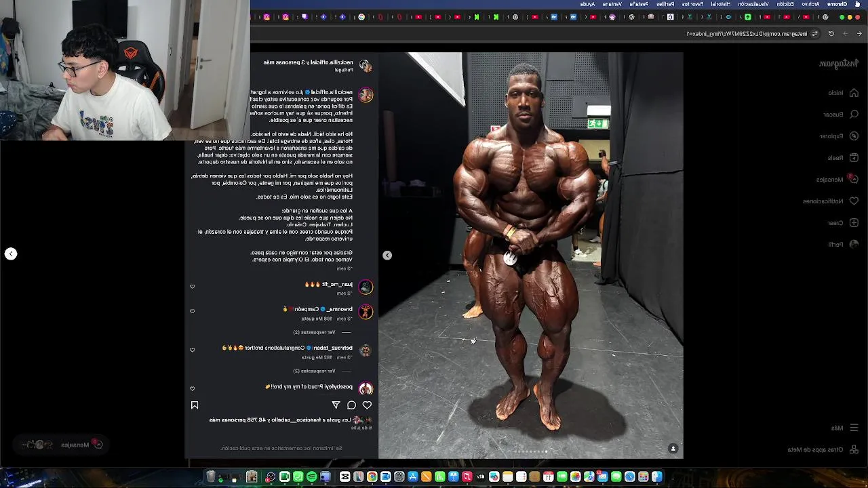Screen dimensions: 868x488
Task: Save post with bookmark icon
Action: (195, 405)
